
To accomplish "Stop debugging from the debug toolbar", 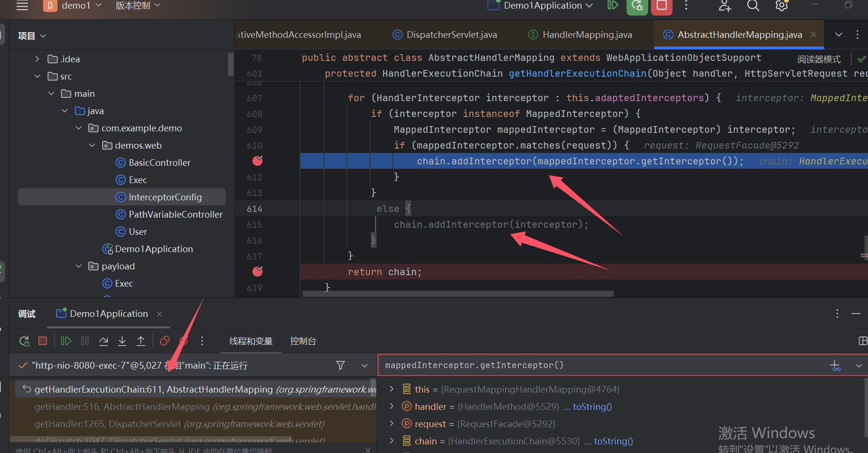I will coord(43,341).
